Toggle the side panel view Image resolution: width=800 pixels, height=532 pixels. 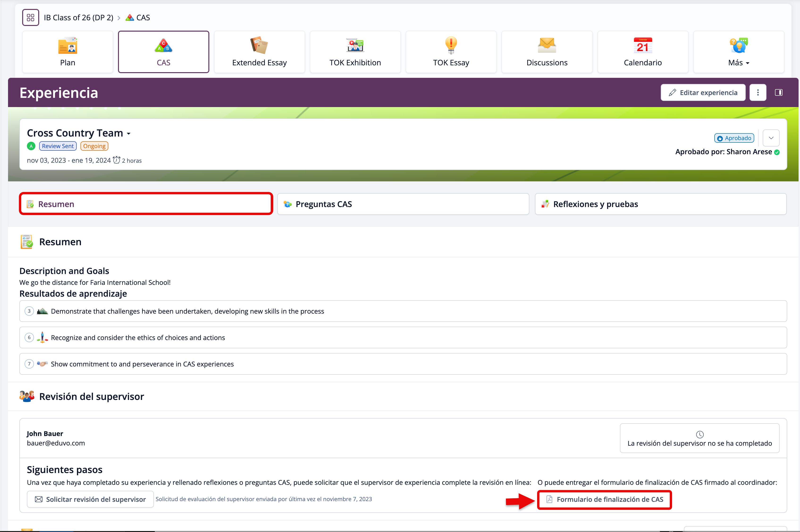pos(779,93)
